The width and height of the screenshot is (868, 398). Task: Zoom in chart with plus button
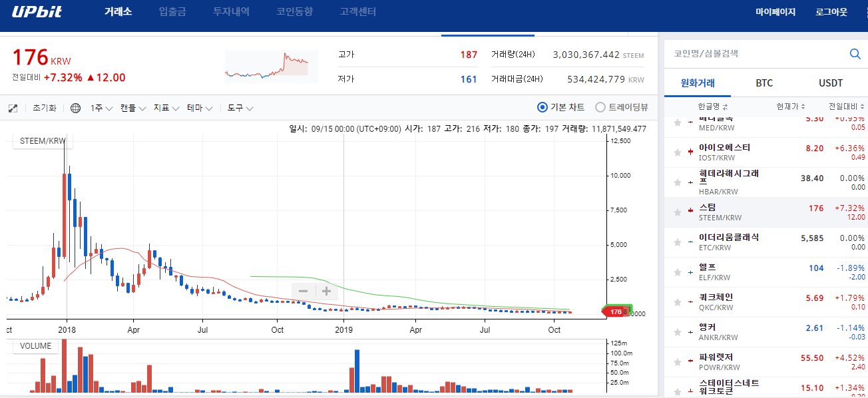[326, 291]
